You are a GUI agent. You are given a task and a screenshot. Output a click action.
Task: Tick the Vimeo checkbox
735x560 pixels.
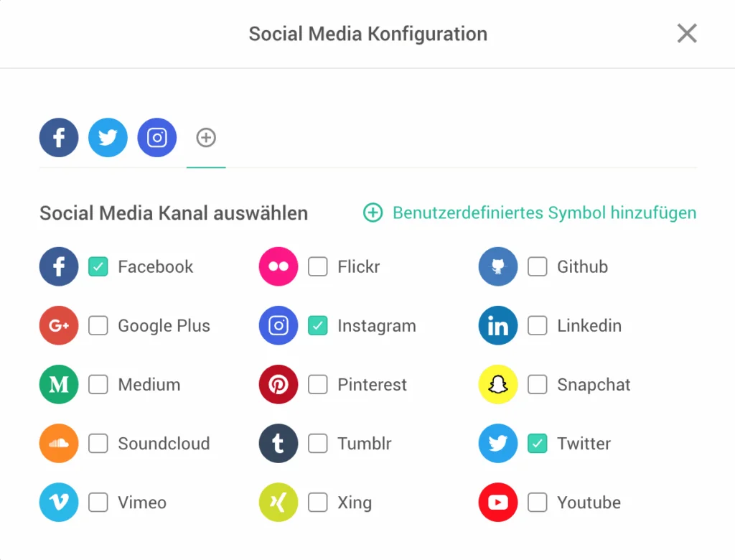click(98, 503)
